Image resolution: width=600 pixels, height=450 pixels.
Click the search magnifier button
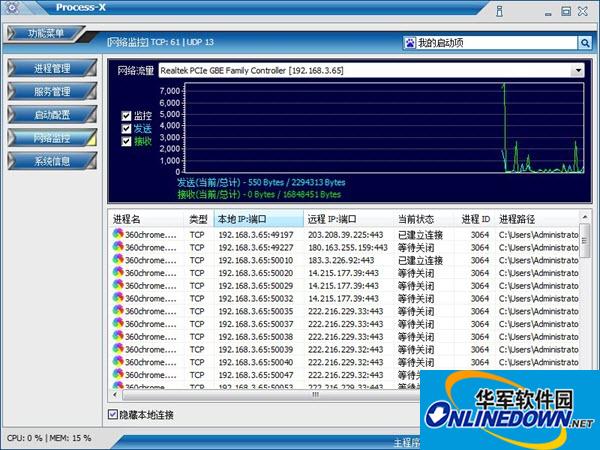(584, 43)
